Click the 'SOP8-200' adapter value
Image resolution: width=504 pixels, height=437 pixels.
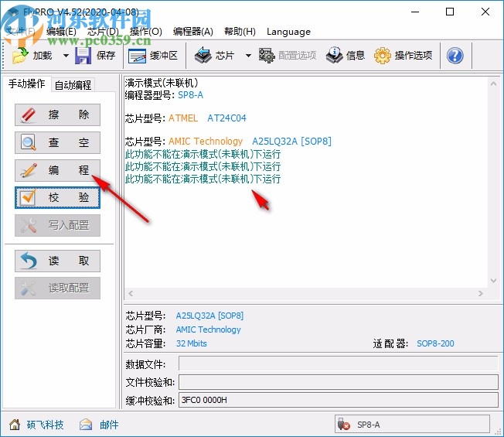pyautogui.click(x=435, y=343)
